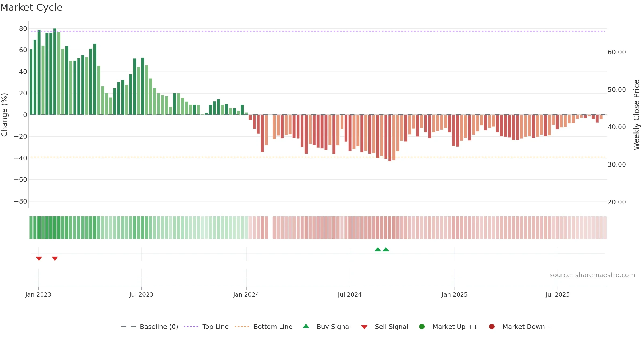The height and width of the screenshot is (362, 644).
Task: Toggle the Baseline (0) legend entry
Action: click(x=149, y=327)
